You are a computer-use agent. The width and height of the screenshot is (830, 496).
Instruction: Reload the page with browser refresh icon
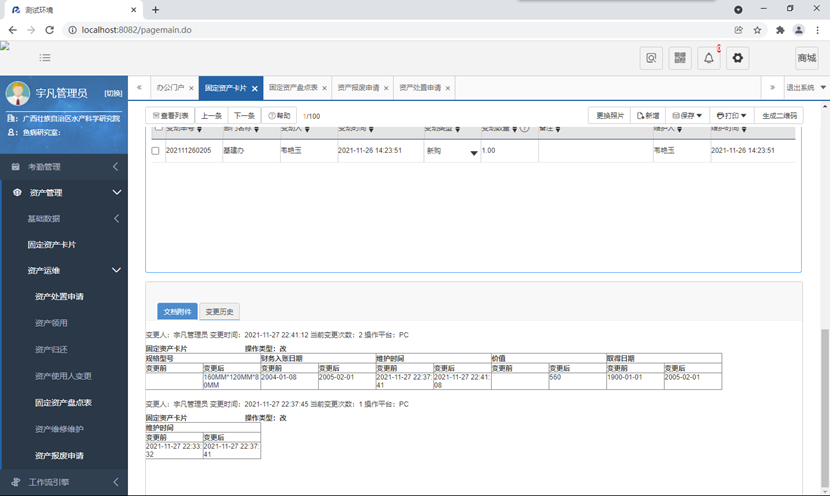[49, 30]
